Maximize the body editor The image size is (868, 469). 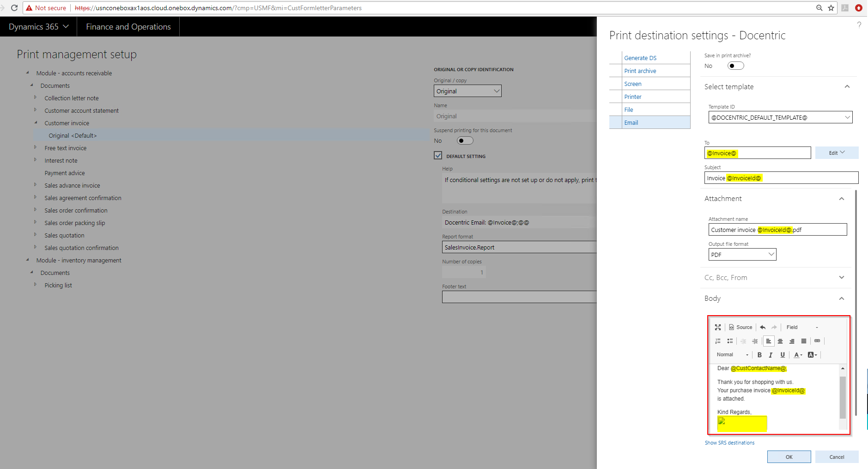pyautogui.click(x=718, y=327)
